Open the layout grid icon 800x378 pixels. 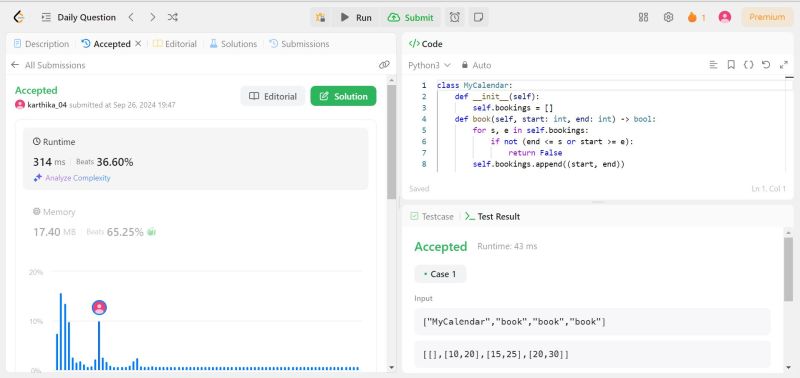pyautogui.click(x=643, y=17)
